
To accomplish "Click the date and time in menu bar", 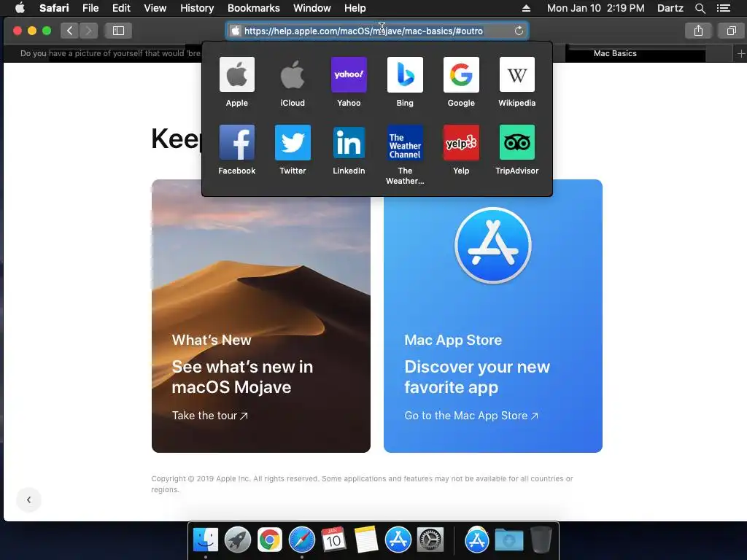I will 595,8.
